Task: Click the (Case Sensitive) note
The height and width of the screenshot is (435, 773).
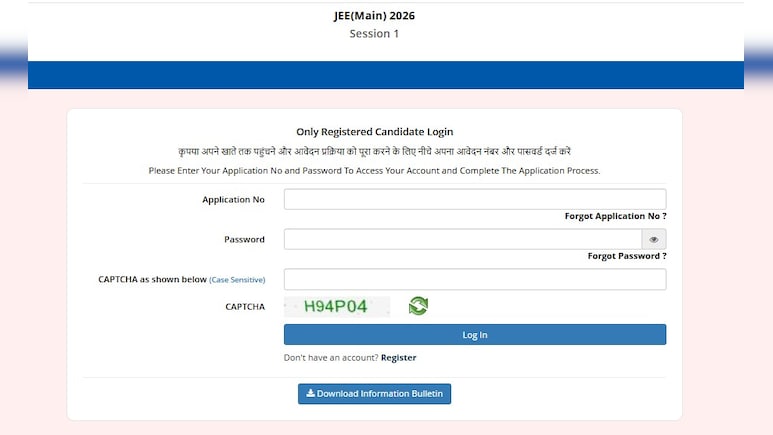Action: (237, 280)
